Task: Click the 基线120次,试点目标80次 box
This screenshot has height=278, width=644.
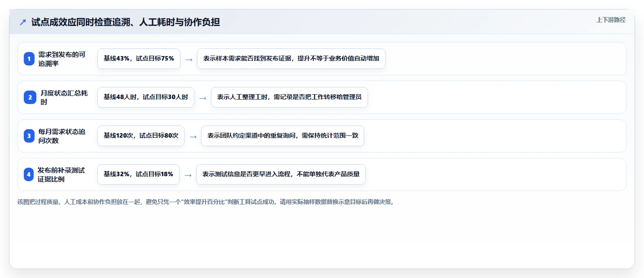Action: pyautogui.click(x=141, y=136)
